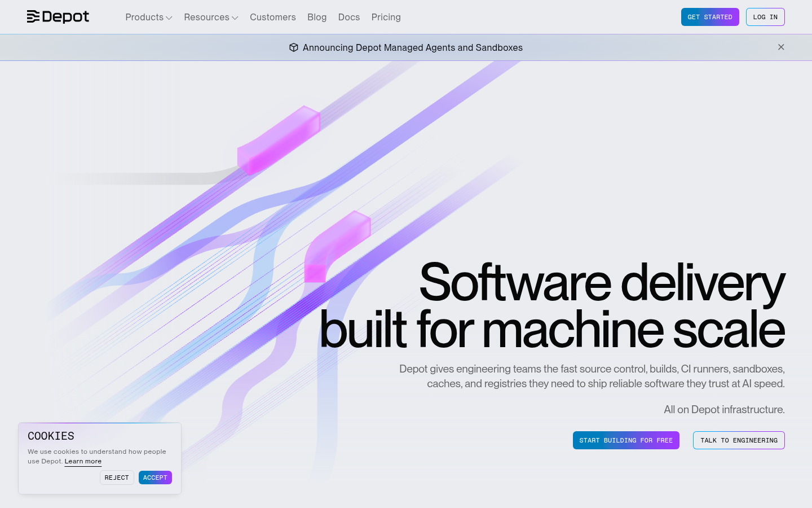Click the Log In button

click(x=765, y=17)
